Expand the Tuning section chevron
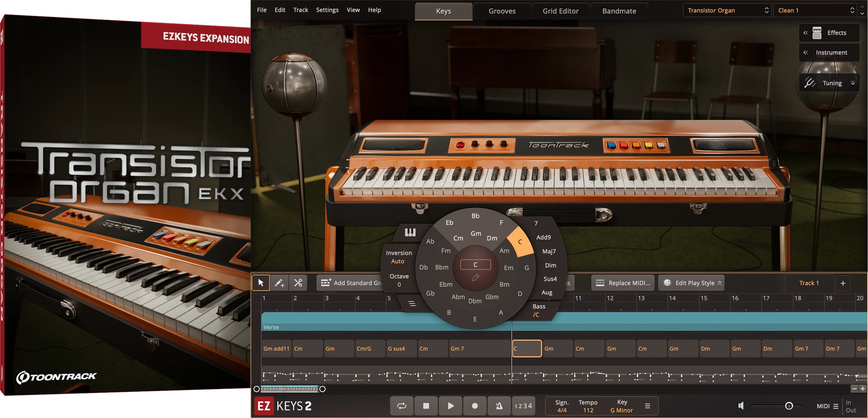The width and height of the screenshot is (868, 418). [853, 83]
